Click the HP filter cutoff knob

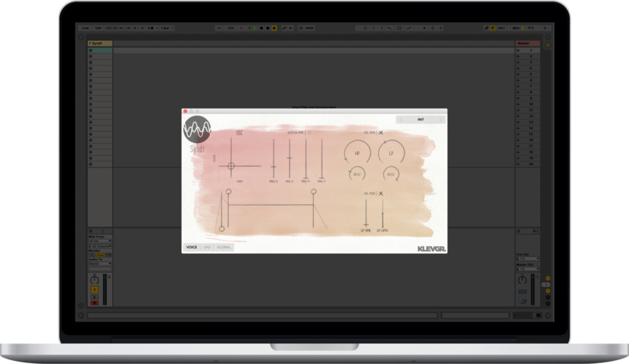pyautogui.click(x=356, y=153)
